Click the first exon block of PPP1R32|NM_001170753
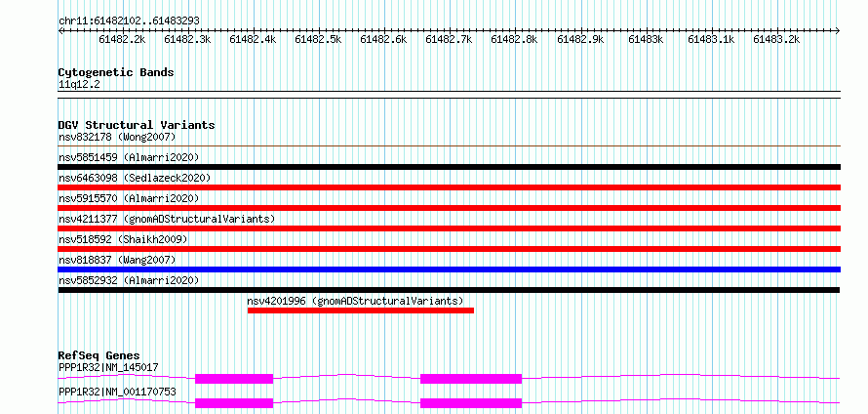This screenshot has height=414, width=868. (x=234, y=403)
